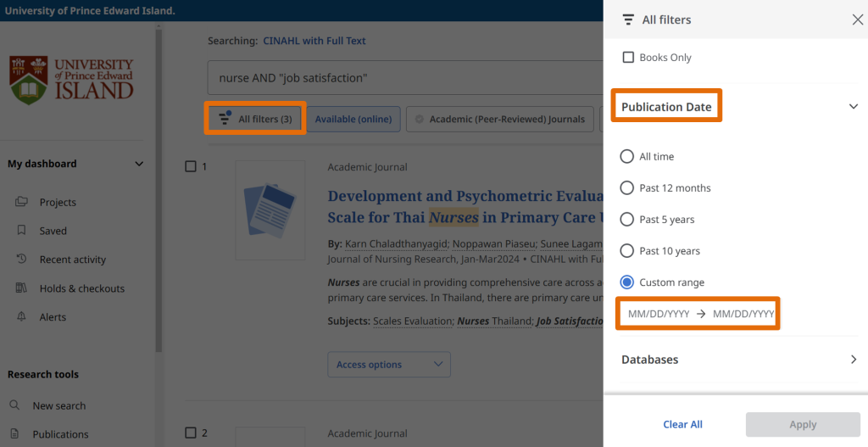Collapse the Publication Date section
This screenshot has width=868, height=447.
[x=853, y=107]
